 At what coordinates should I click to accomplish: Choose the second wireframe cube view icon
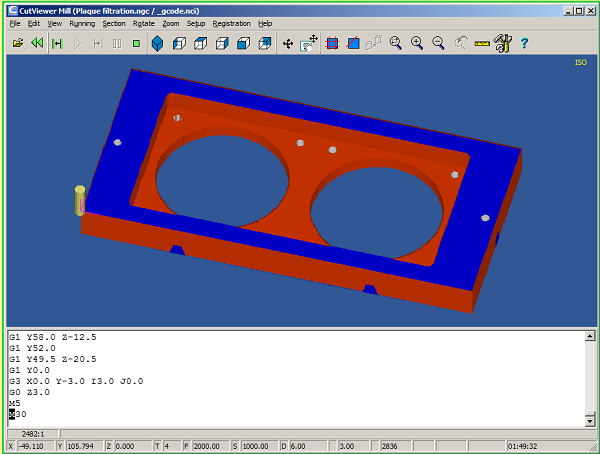click(201, 43)
